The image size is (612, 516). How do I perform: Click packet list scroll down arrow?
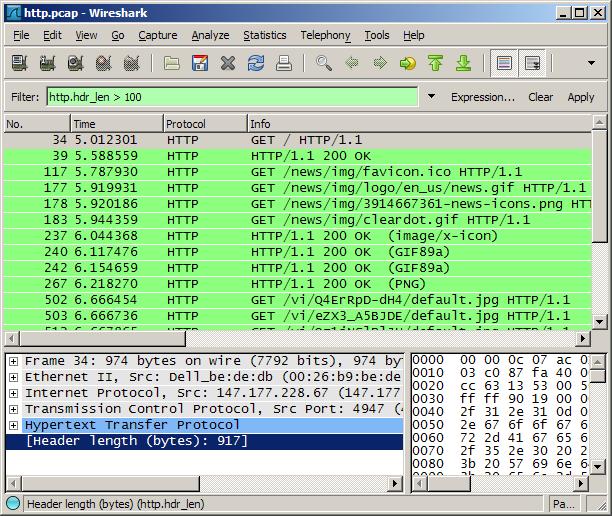click(599, 322)
